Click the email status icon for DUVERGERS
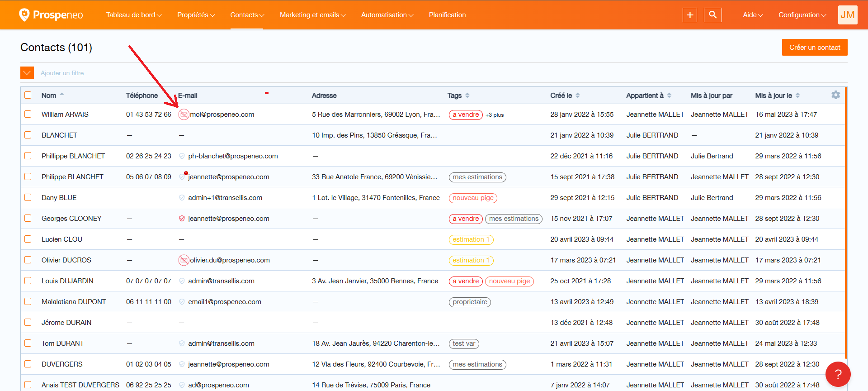868x391 pixels. (x=182, y=364)
